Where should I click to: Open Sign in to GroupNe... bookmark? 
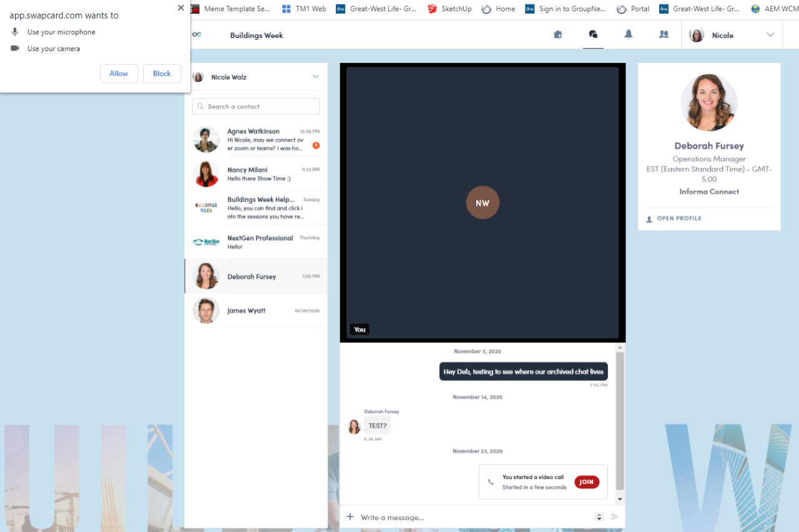[566, 9]
